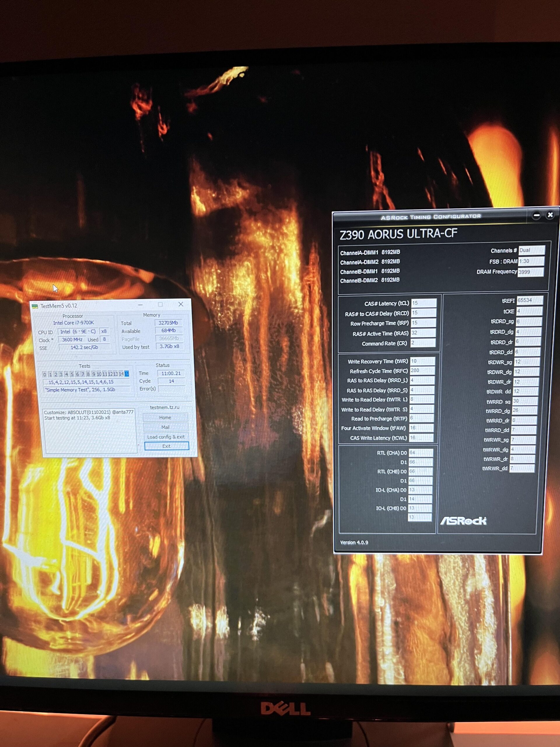Click the Home button in TestMem5
Viewport: 560px width, 747px height.
point(165,418)
